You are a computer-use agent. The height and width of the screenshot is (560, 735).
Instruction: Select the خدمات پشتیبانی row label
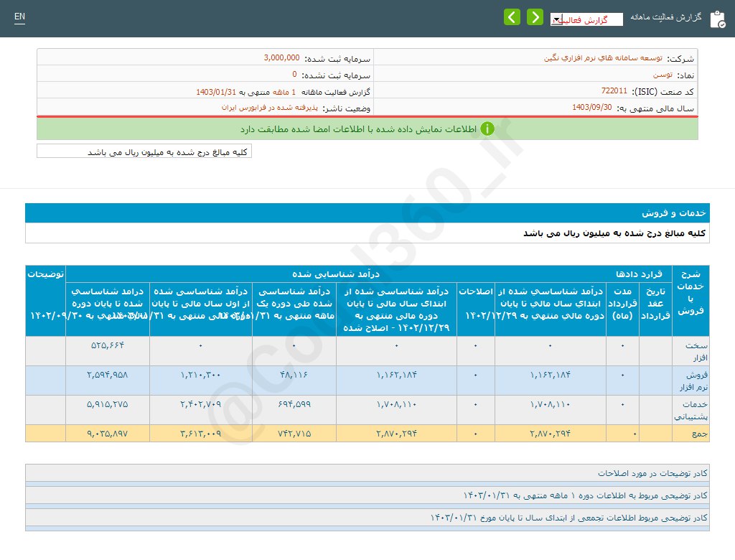pyautogui.click(x=690, y=410)
